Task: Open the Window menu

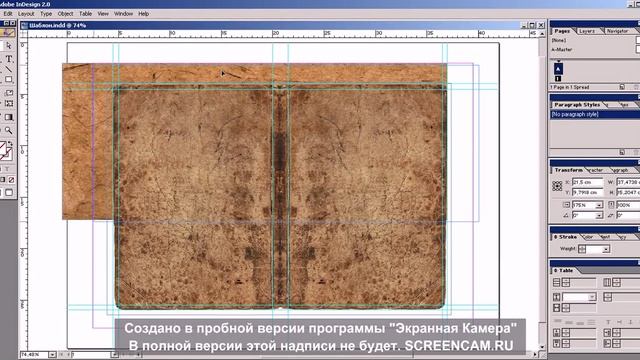Action: pos(123,13)
